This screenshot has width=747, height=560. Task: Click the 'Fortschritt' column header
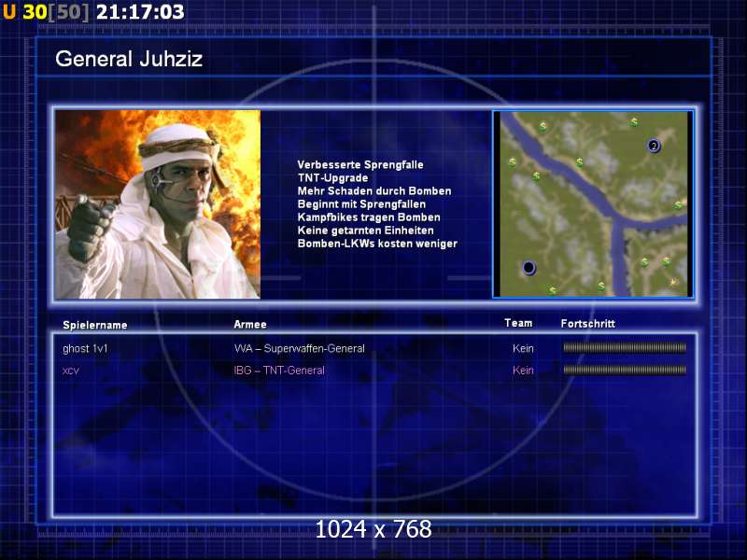click(588, 324)
